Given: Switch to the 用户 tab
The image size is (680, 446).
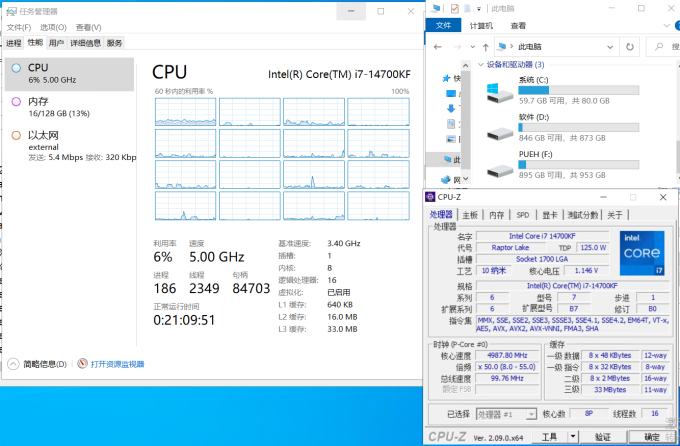Looking at the screenshot, I should [x=56, y=43].
